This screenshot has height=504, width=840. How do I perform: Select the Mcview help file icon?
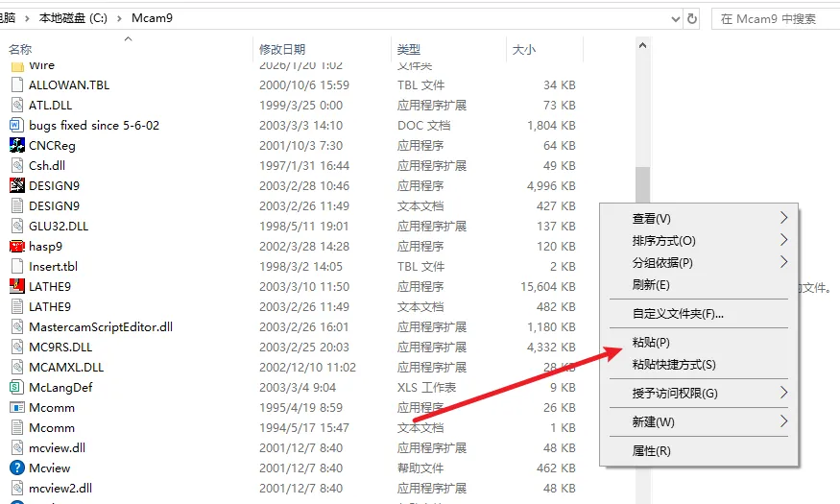pos(17,468)
